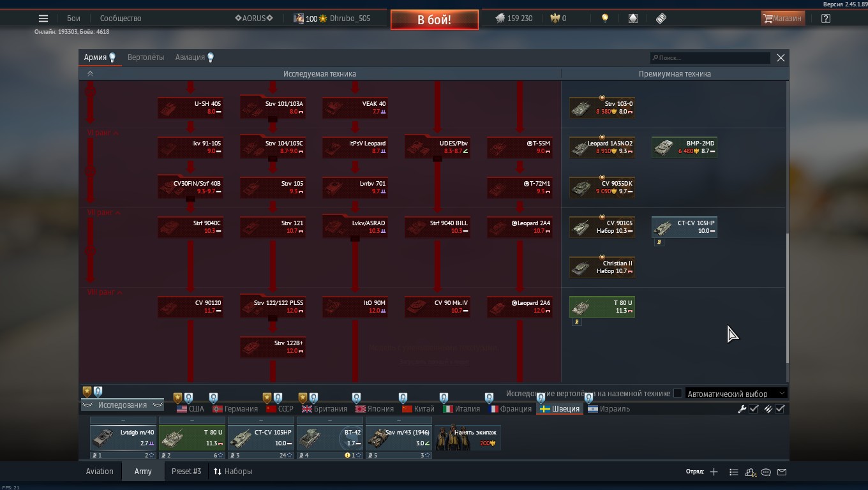Toggle the checkbox right of the wrench icon
Image resolution: width=868 pixels, height=490 pixels.
(754, 409)
